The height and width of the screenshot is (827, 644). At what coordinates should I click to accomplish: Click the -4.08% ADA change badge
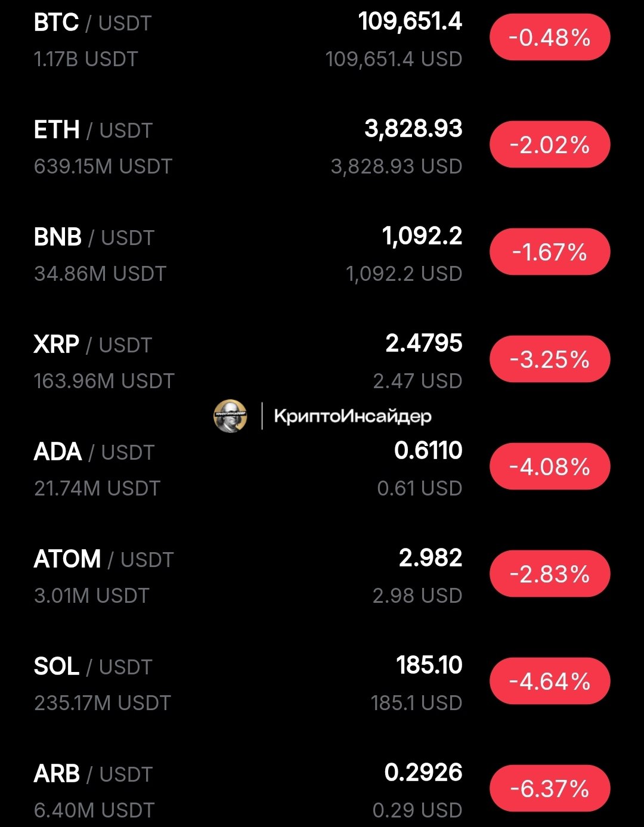(550, 467)
